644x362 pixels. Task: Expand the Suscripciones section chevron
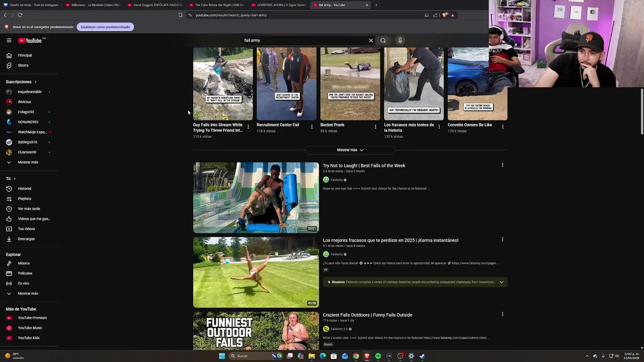pyautogui.click(x=35, y=82)
